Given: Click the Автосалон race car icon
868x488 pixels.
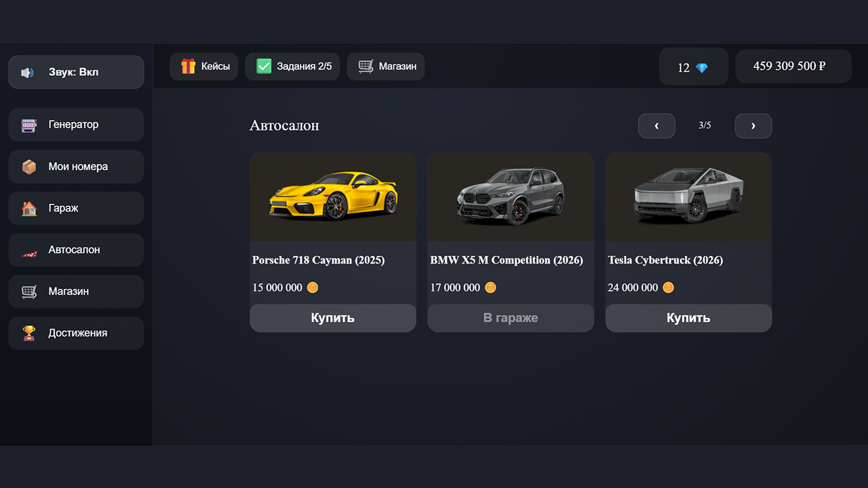Looking at the screenshot, I should [x=28, y=253].
